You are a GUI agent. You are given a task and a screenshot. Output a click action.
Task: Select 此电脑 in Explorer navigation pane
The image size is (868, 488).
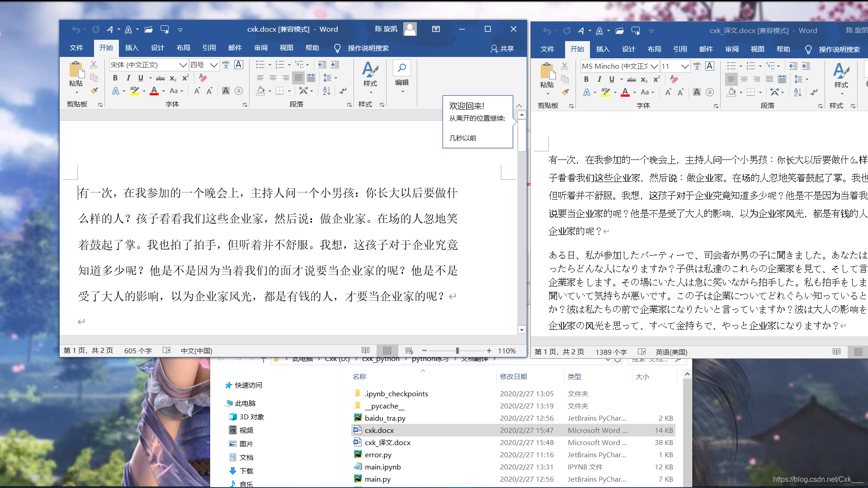245,403
